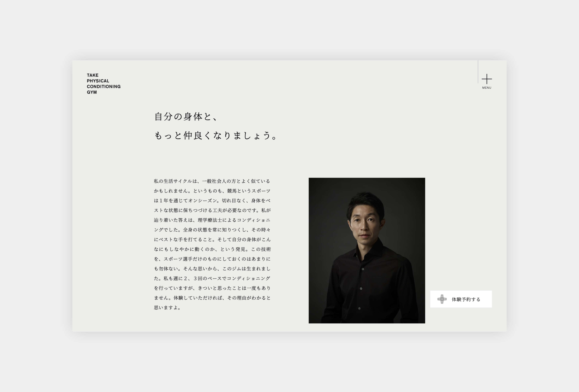Click the PHYSICAL word in the logo

click(98, 81)
